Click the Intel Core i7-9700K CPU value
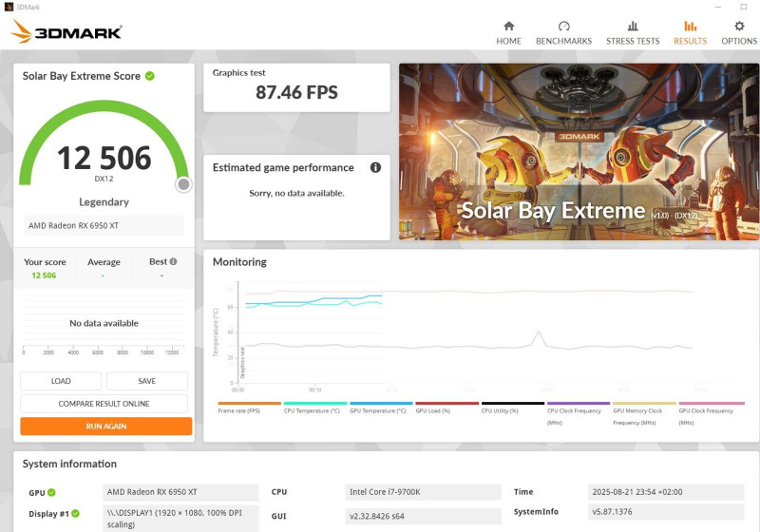This screenshot has height=532, width=760. coord(423,492)
